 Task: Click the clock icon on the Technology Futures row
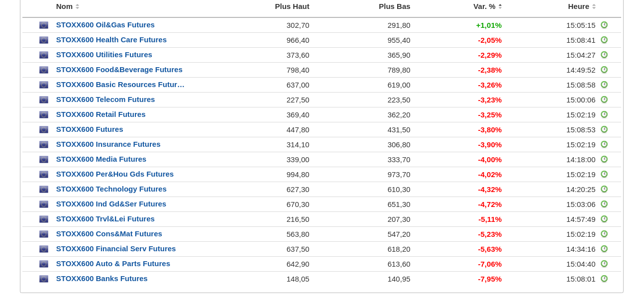pyautogui.click(x=604, y=189)
